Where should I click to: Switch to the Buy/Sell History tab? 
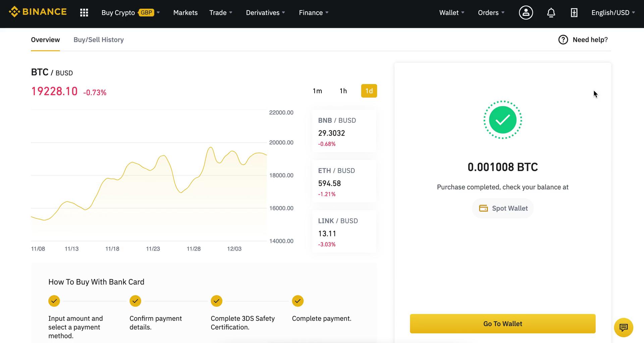(x=99, y=40)
